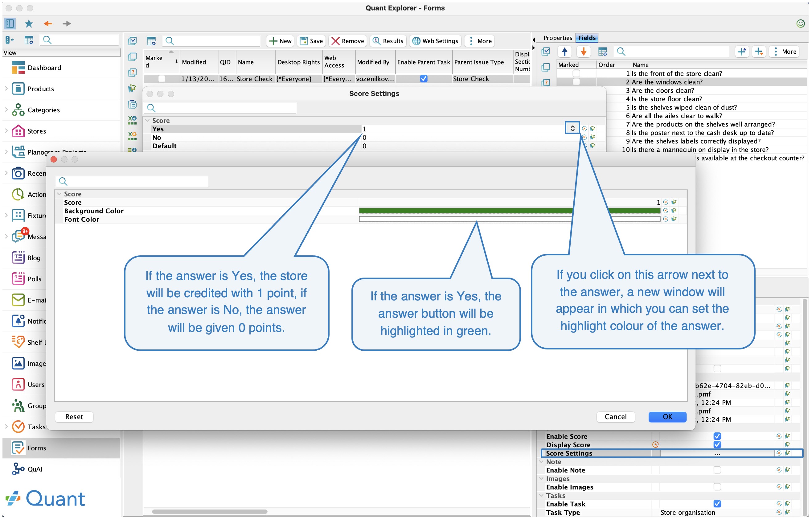The height and width of the screenshot is (520, 812).
Task: Click the reset icon in Background Color row
Action: pos(665,211)
